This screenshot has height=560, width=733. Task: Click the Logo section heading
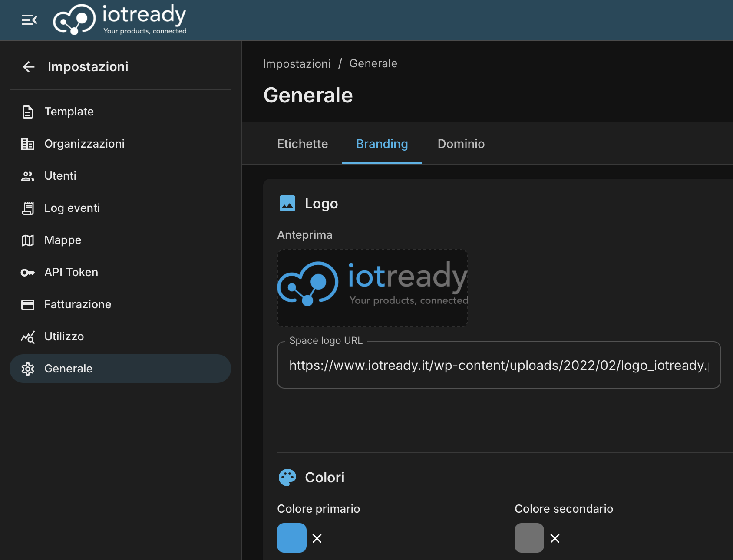tap(321, 204)
